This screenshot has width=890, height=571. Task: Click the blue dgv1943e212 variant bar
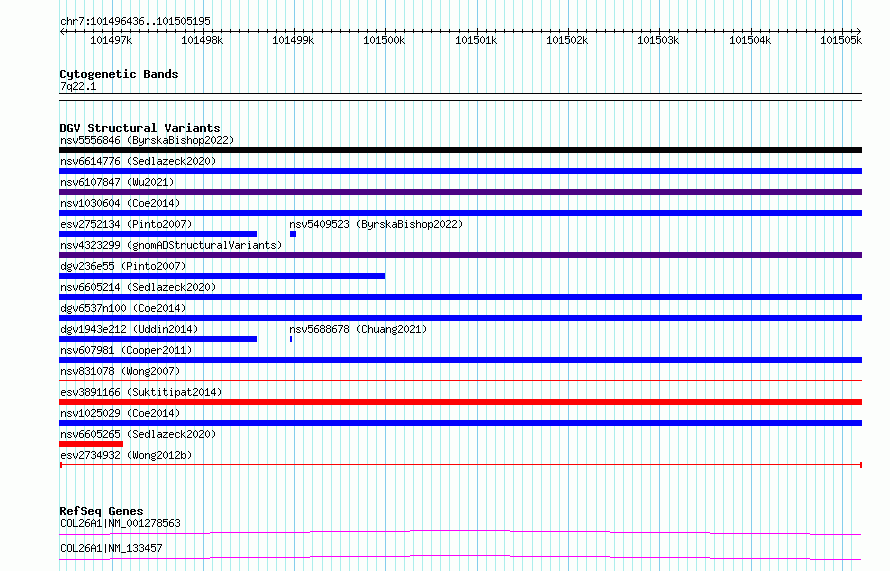point(158,339)
